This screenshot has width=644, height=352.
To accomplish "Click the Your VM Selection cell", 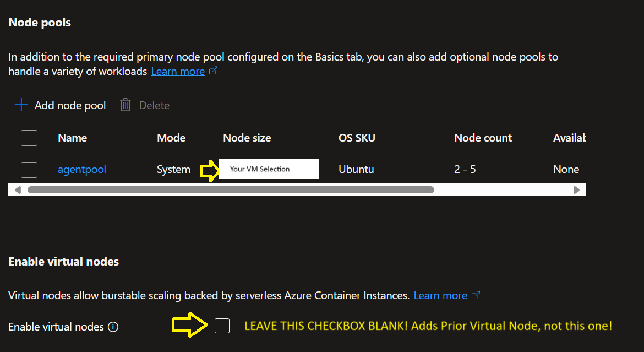I will (x=269, y=169).
